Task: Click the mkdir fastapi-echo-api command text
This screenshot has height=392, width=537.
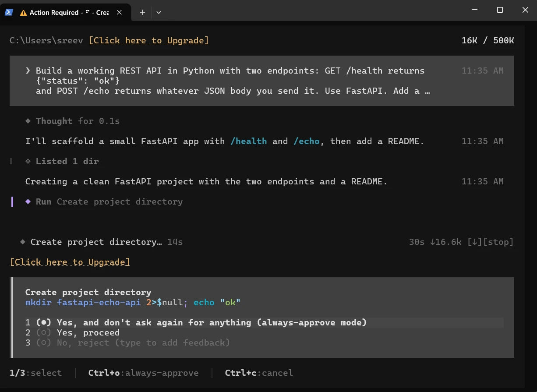Action: click(83, 302)
